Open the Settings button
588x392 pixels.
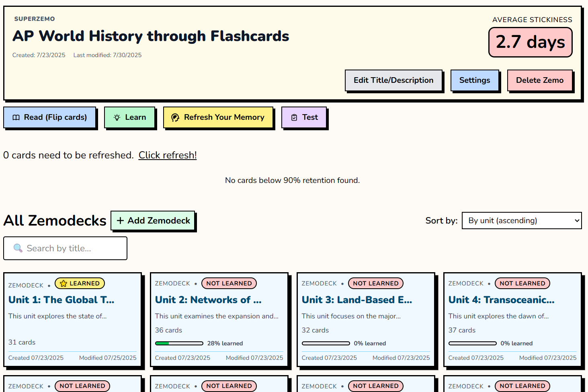click(475, 80)
